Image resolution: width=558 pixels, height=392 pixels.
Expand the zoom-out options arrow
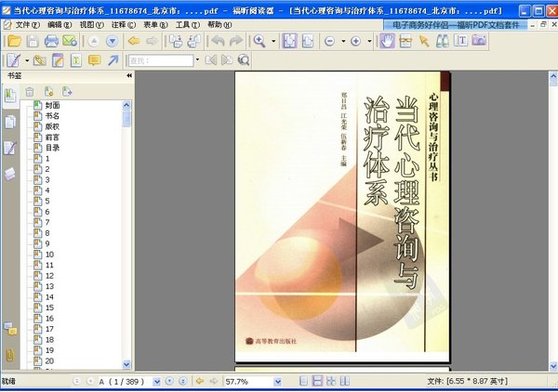click(x=343, y=41)
